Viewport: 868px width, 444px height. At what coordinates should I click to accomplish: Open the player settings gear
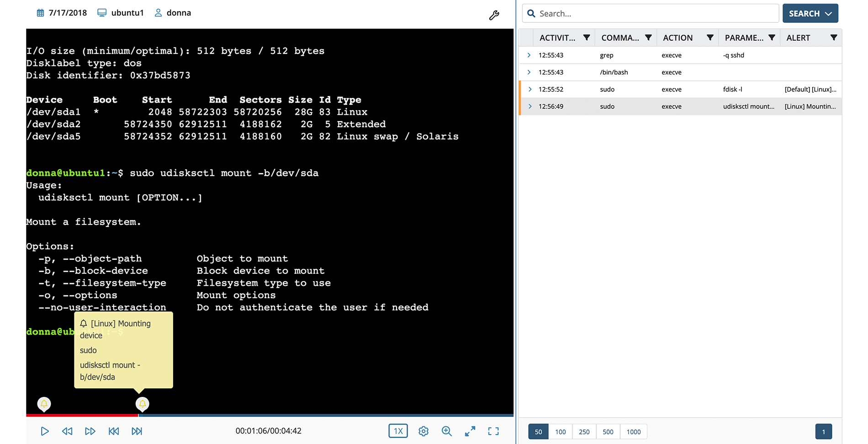(x=423, y=431)
